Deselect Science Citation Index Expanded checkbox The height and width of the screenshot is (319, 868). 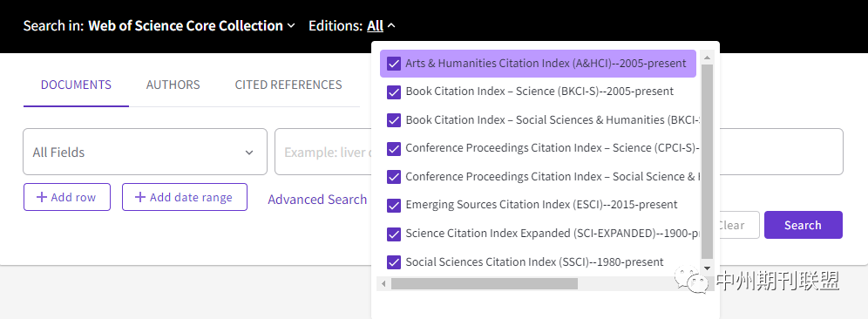point(394,234)
